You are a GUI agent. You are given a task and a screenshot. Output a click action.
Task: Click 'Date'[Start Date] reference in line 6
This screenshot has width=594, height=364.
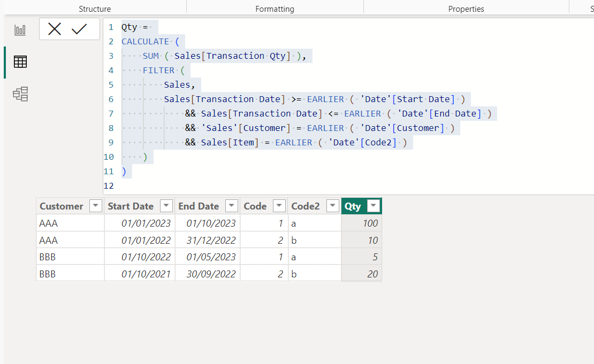pos(408,99)
